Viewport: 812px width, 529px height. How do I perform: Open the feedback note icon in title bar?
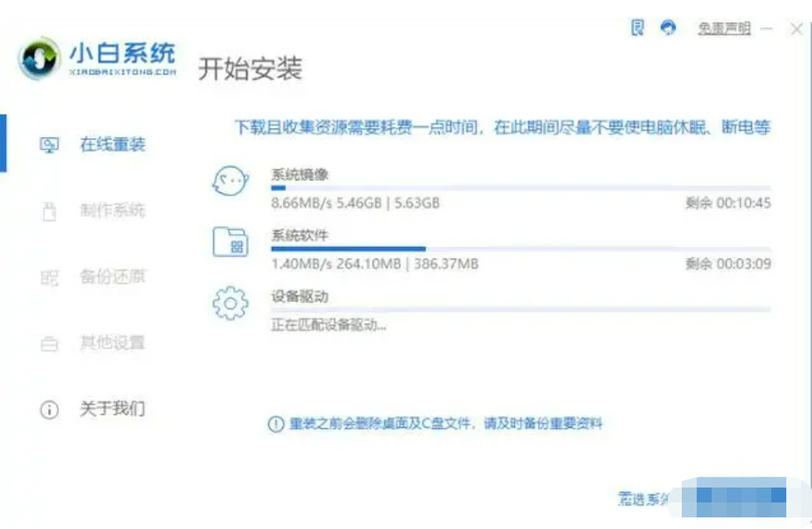click(638, 27)
